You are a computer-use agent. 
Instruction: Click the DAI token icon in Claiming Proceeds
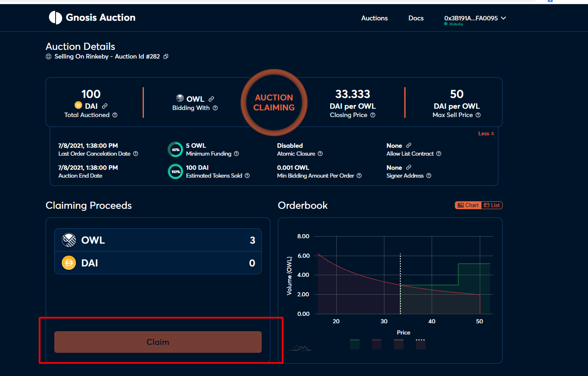[69, 263]
